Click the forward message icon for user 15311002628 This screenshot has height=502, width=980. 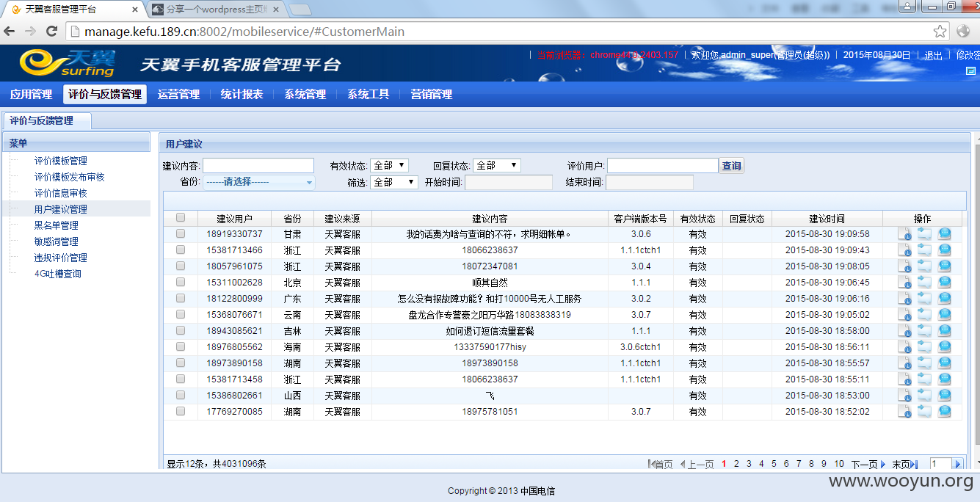point(924,283)
